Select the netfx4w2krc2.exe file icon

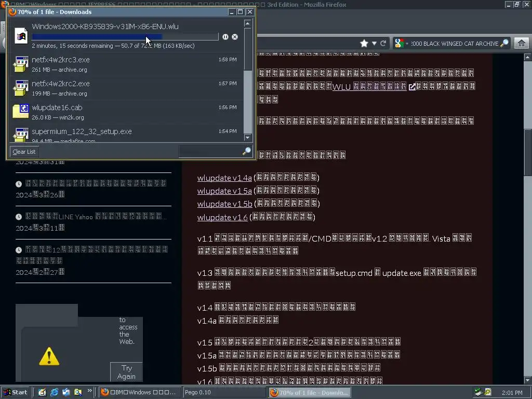coord(21,88)
